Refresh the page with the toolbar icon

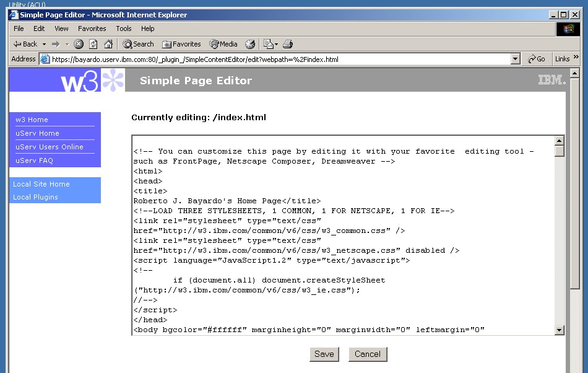click(x=93, y=44)
